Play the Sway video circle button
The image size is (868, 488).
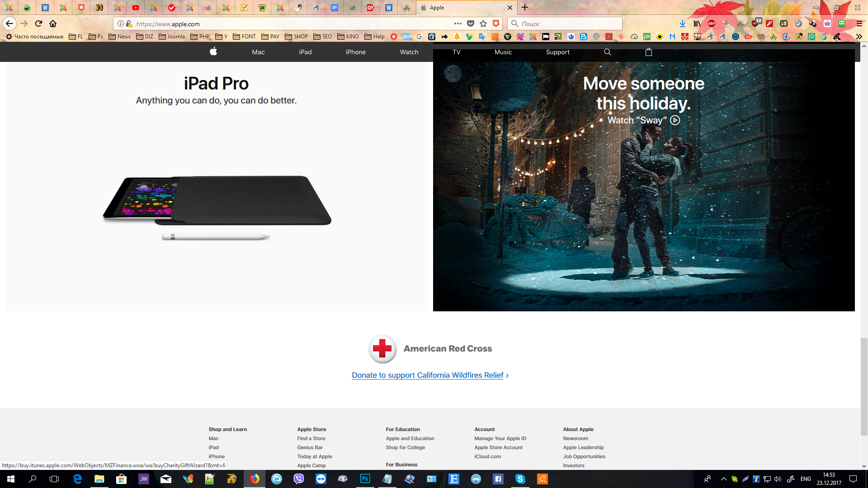coord(675,120)
